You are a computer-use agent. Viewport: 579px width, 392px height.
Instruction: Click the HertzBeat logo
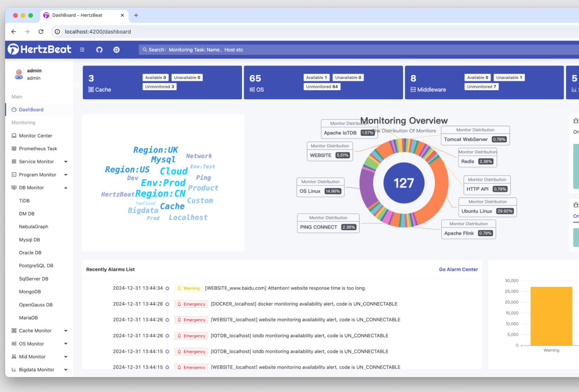pyautogui.click(x=40, y=49)
